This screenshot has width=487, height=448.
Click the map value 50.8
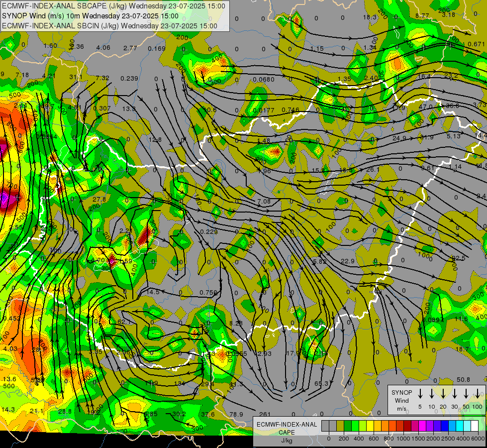point(464,380)
